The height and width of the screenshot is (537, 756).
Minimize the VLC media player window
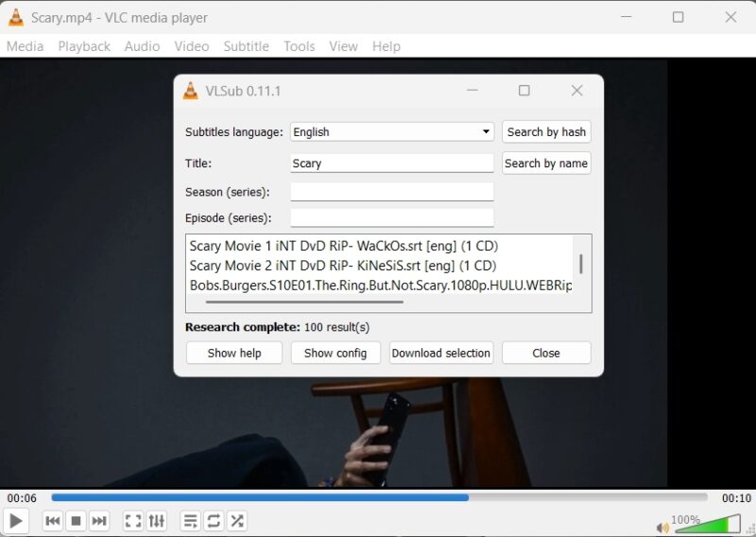(x=626, y=17)
